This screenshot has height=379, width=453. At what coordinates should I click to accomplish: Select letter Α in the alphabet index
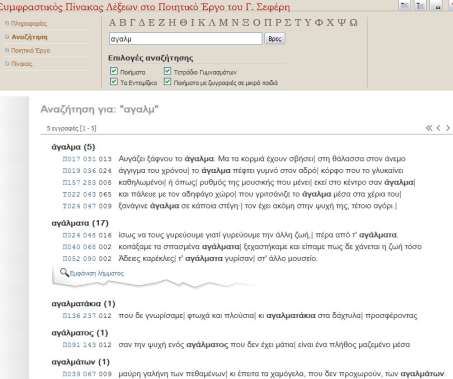113,23
